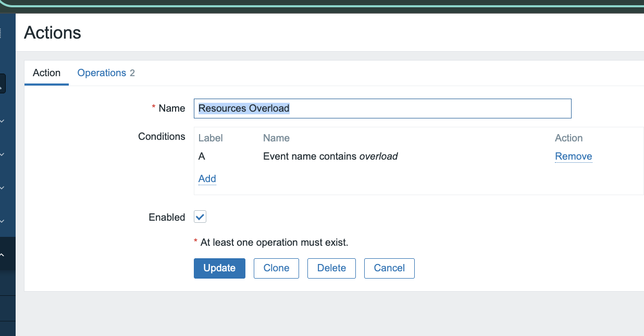Viewport: 644px width, 336px height.
Task: Switch to the Action tab
Action: pos(46,73)
